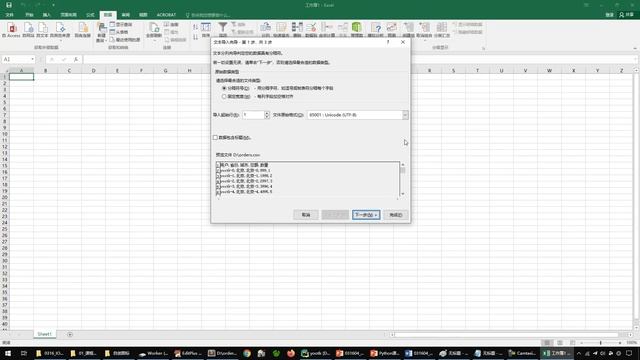Click the Connections (连接) ribbon item
Image resolution: width=640 pixels, height=360 pixels.
171,24
